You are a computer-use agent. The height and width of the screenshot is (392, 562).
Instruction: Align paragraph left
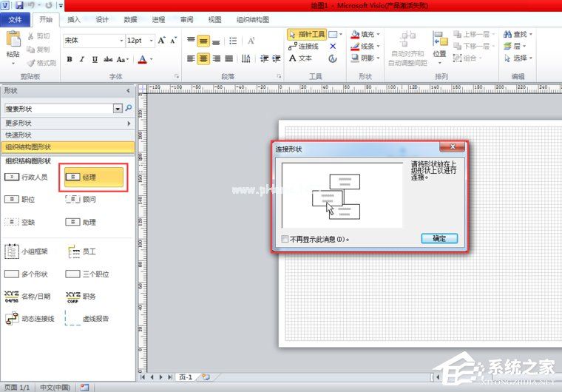(191, 58)
